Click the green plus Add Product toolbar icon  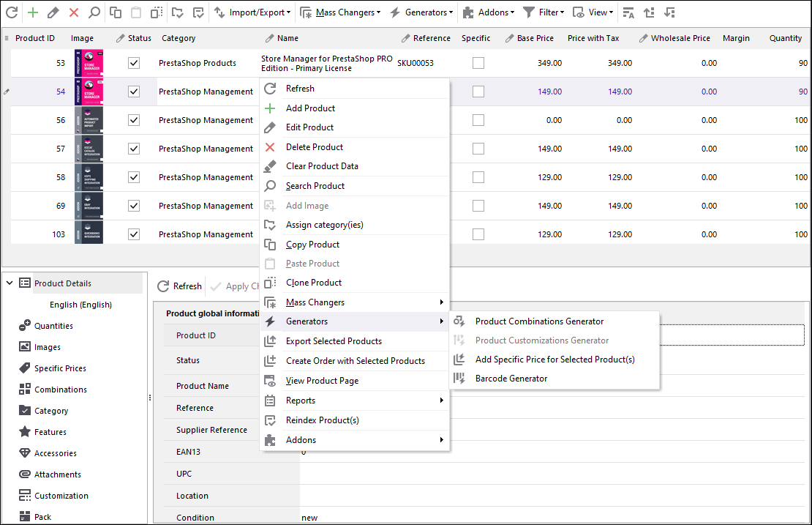tap(33, 12)
